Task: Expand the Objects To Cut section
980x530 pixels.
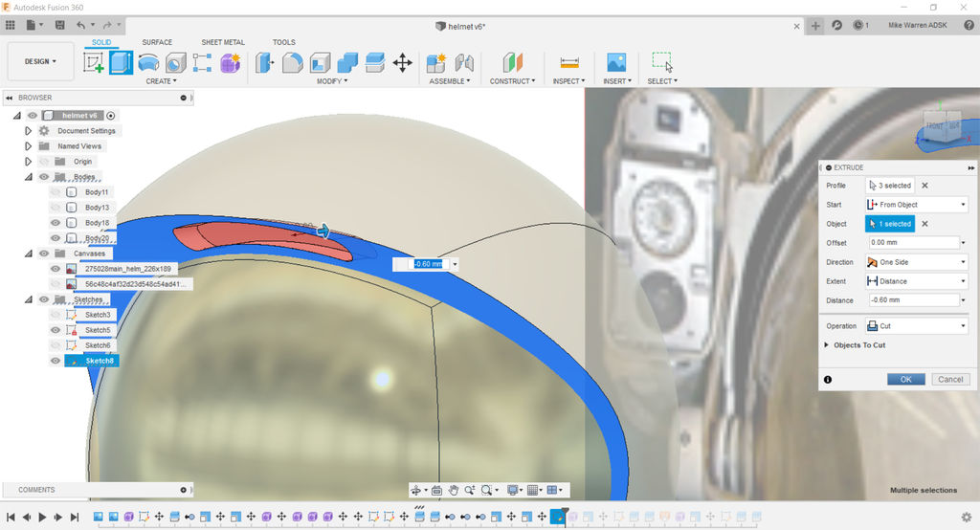Action: click(827, 345)
